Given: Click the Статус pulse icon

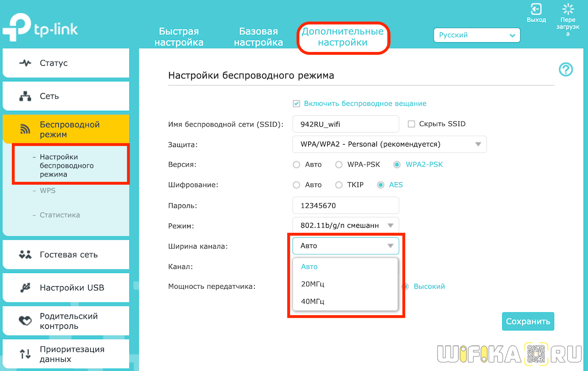Looking at the screenshot, I should coord(25,63).
